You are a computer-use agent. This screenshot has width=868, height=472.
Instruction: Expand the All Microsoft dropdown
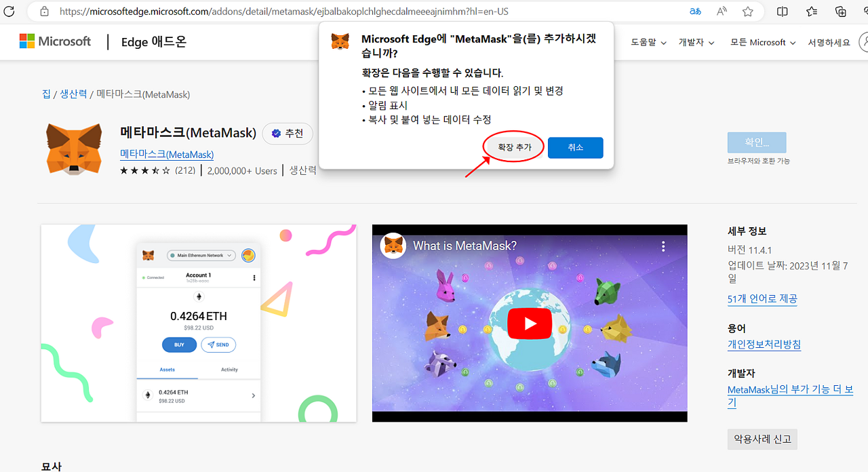(763, 42)
